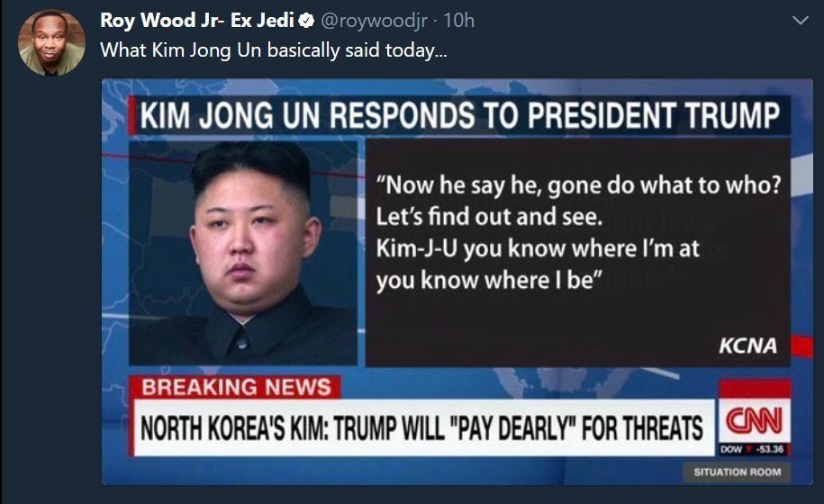Click the BREAKING NEWS red banner

236,387
